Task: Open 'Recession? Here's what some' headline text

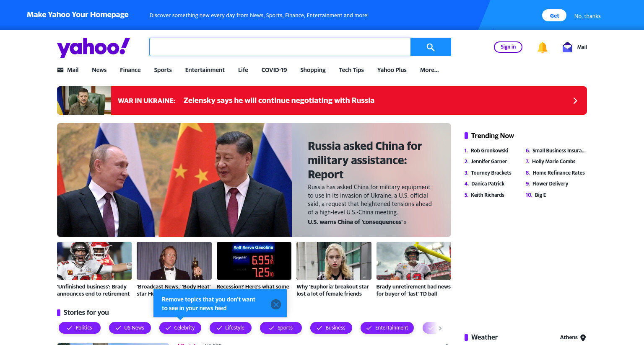Action: click(x=253, y=287)
